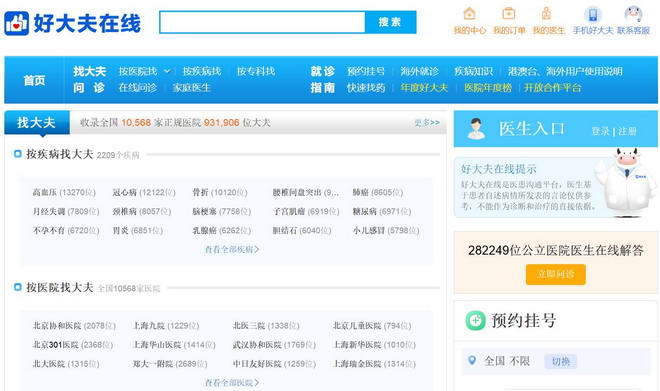Expand 查看全部疾病 link
Viewport: 660px width, 391px height.
tap(232, 249)
